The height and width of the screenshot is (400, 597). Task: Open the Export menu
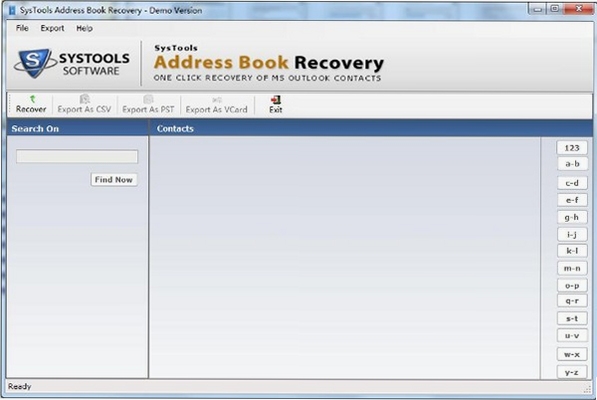click(52, 28)
